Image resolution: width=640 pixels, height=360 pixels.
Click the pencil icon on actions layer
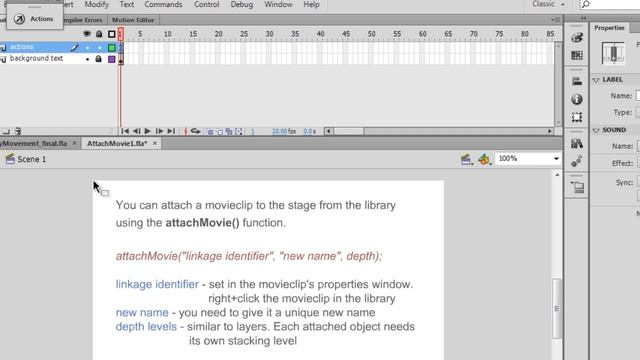[x=74, y=48]
